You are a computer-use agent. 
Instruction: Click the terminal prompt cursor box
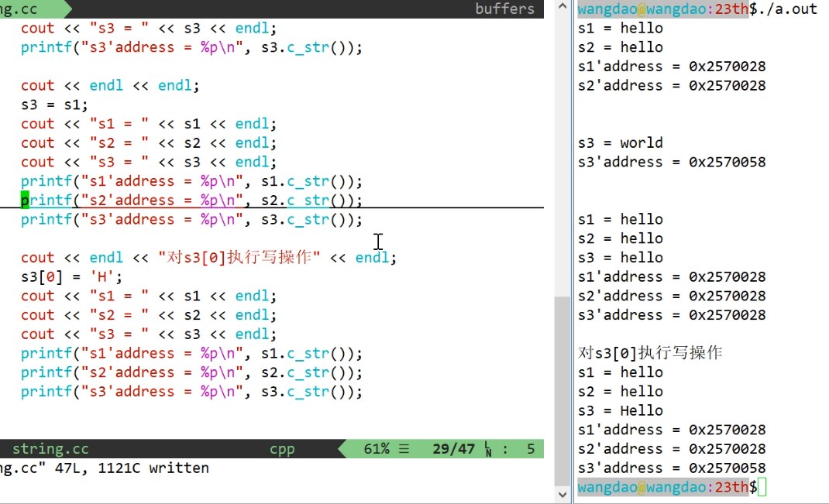762,487
